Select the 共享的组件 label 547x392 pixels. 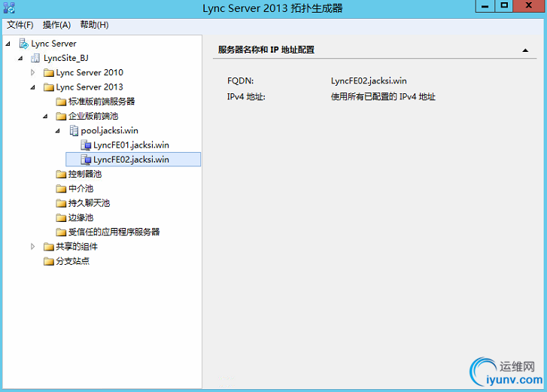point(77,247)
